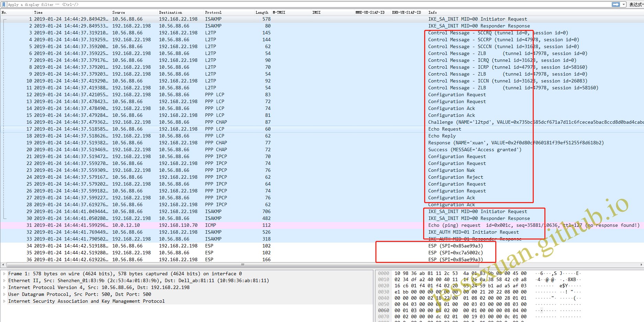This screenshot has width=644, height=322.
Task: Expand the Internet Security Association and Key Management row
Action: 4,301
